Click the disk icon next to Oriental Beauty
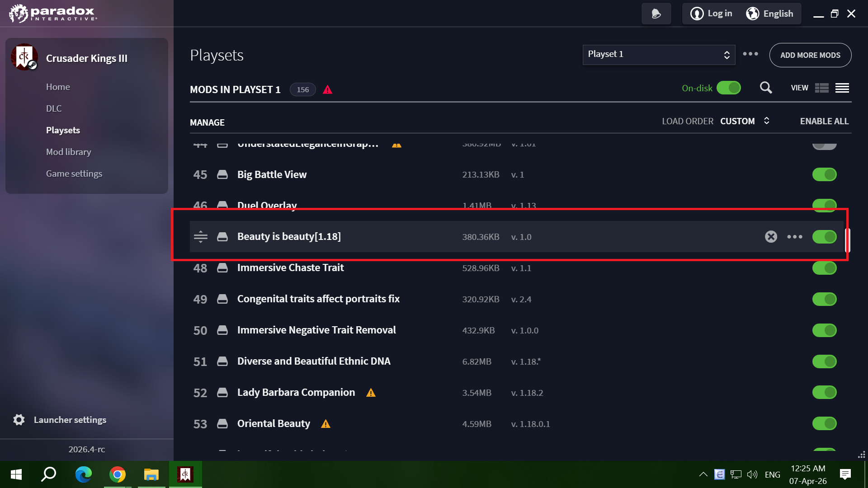This screenshot has width=868, height=488. [222, 424]
